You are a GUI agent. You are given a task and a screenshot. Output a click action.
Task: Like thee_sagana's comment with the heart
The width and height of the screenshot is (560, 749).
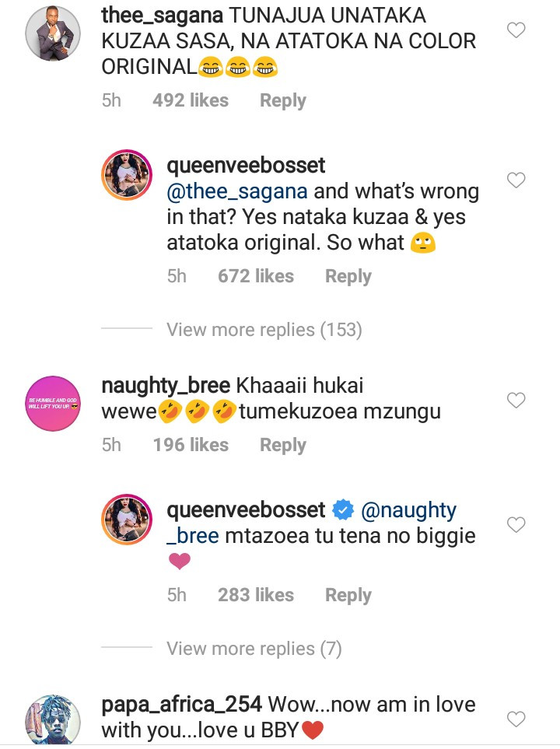(516, 31)
